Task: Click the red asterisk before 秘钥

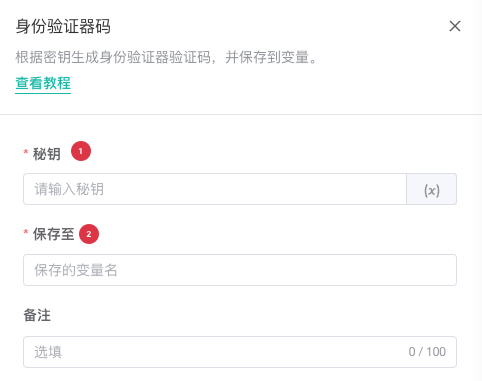Action: coord(26,152)
